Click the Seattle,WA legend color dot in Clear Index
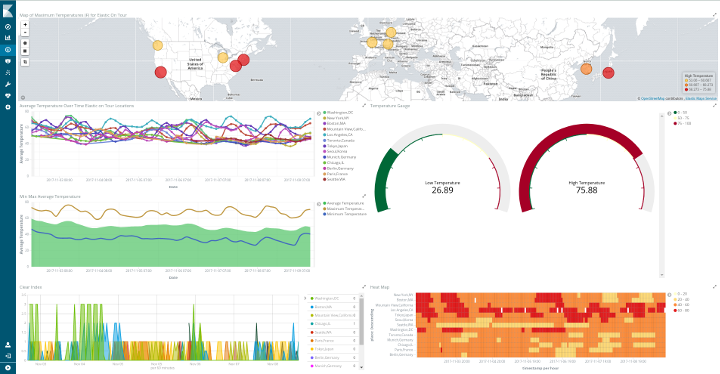The image size is (720, 374). click(312, 332)
